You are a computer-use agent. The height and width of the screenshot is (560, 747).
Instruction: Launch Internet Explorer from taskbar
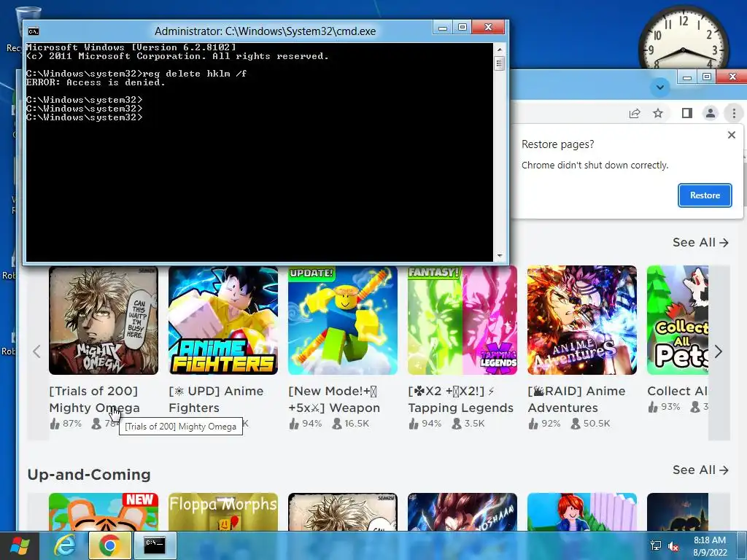tap(64, 545)
